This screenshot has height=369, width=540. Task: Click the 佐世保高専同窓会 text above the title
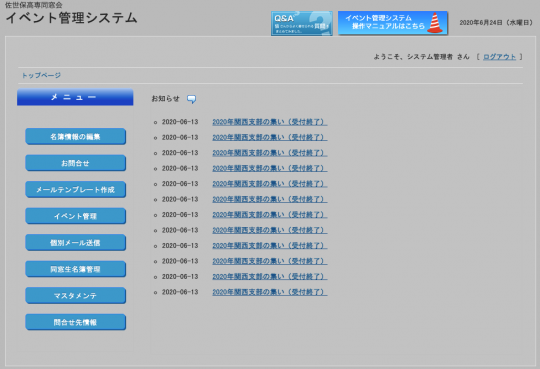pyautogui.click(x=34, y=5)
